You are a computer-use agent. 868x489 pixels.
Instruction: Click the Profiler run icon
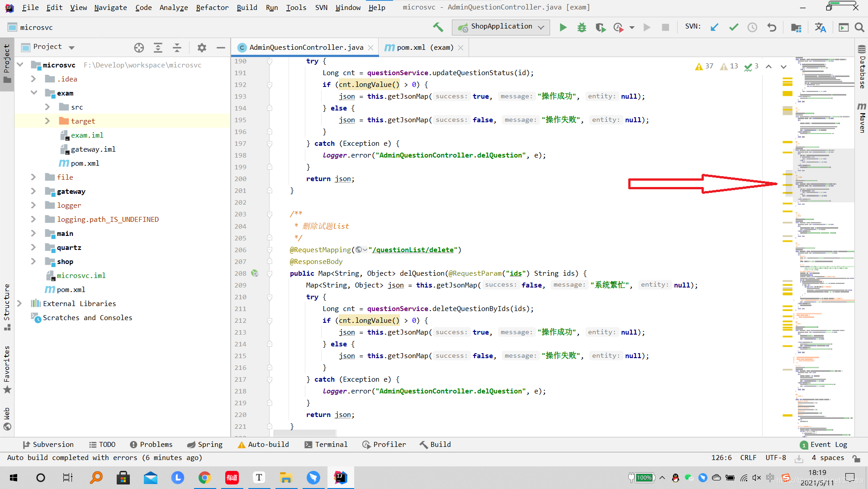pos(618,28)
